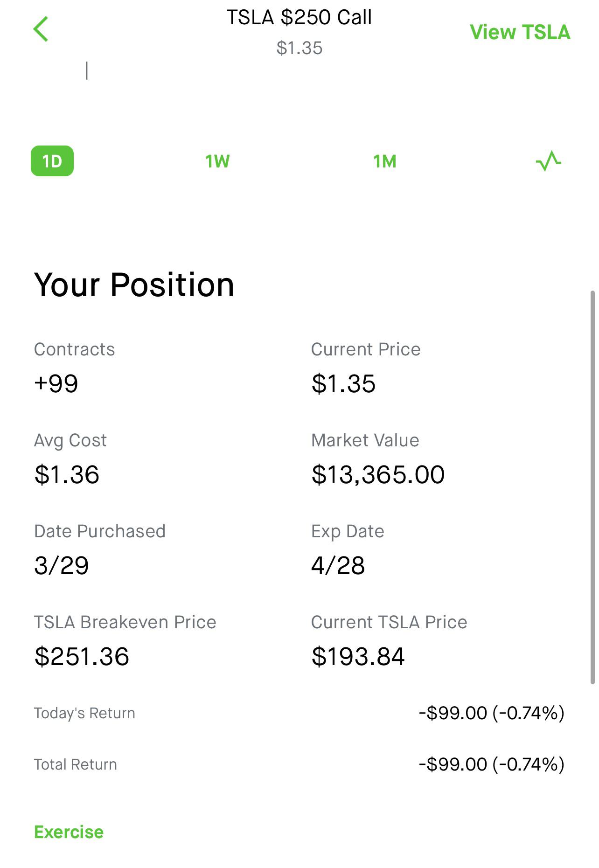Tap the Market Value $13,365.00 amount

[x=378, y=474]
